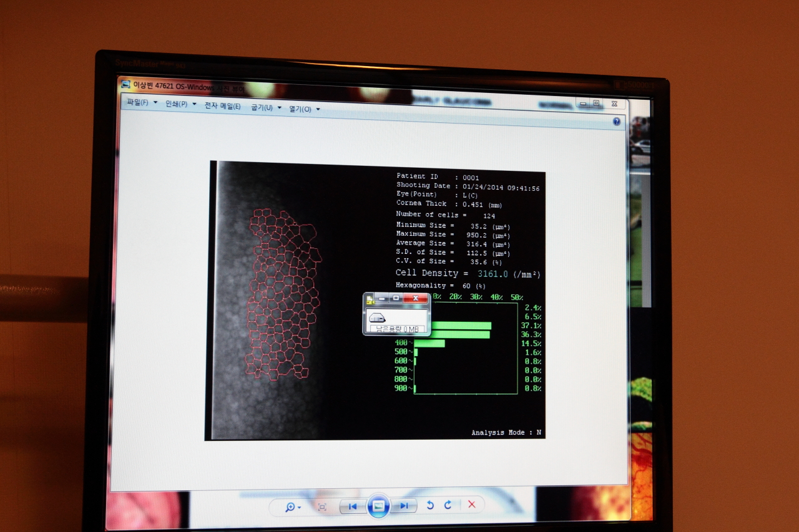Rotate the image clockwise
The height and width of the screenshot is (532, 799).
tap(448, 505)
